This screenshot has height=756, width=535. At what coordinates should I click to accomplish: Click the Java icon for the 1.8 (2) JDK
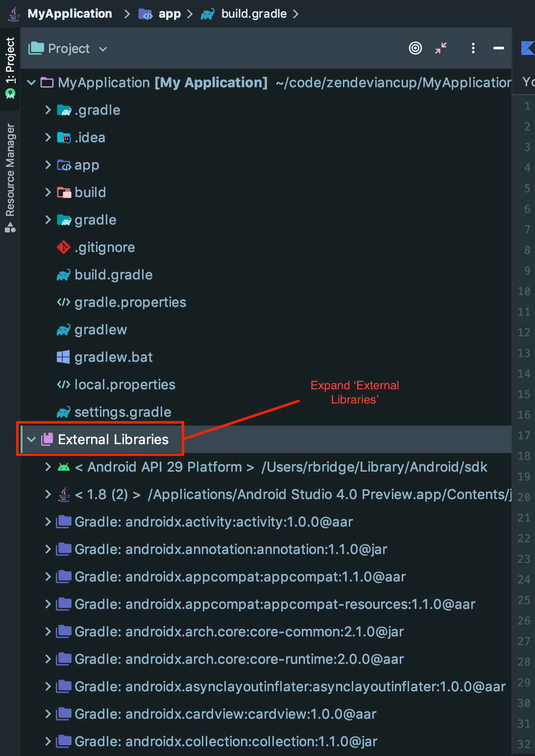[64, 494]
